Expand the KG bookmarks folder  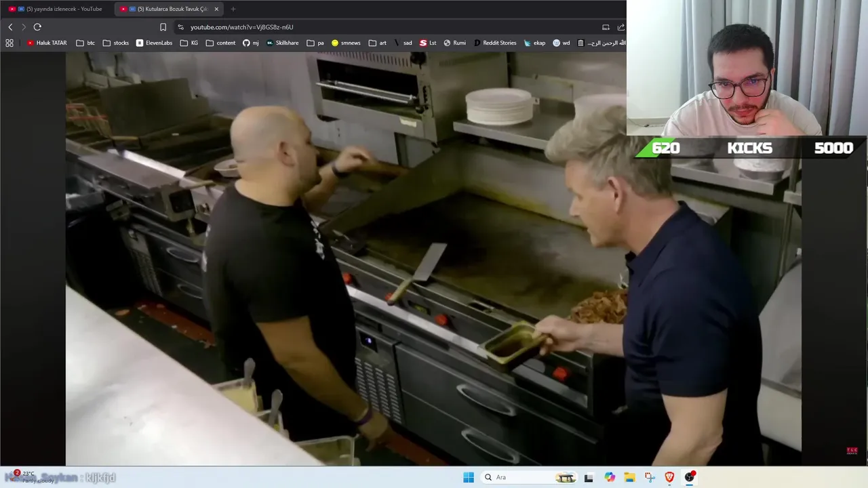pos(189,43)
